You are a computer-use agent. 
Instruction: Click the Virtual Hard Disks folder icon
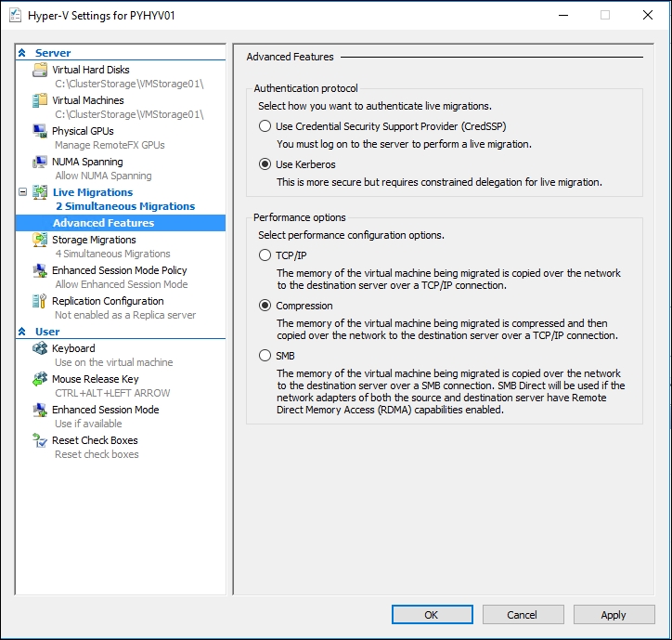[x=40, y=70]
